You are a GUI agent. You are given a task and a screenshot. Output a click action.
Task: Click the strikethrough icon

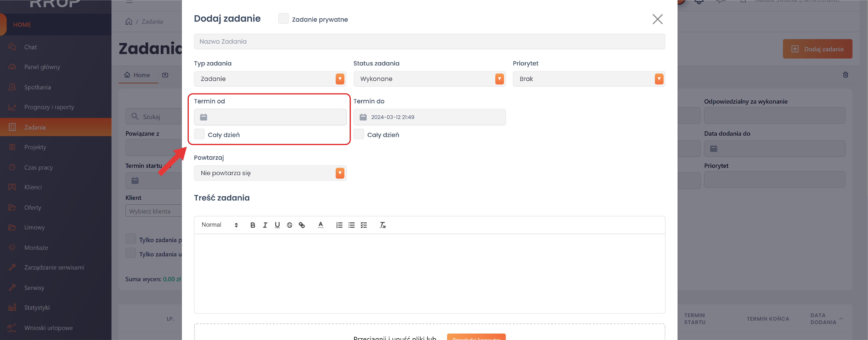tap(289, 225)
